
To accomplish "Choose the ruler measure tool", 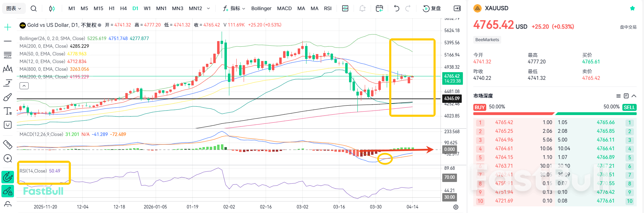I will (8, 144).
